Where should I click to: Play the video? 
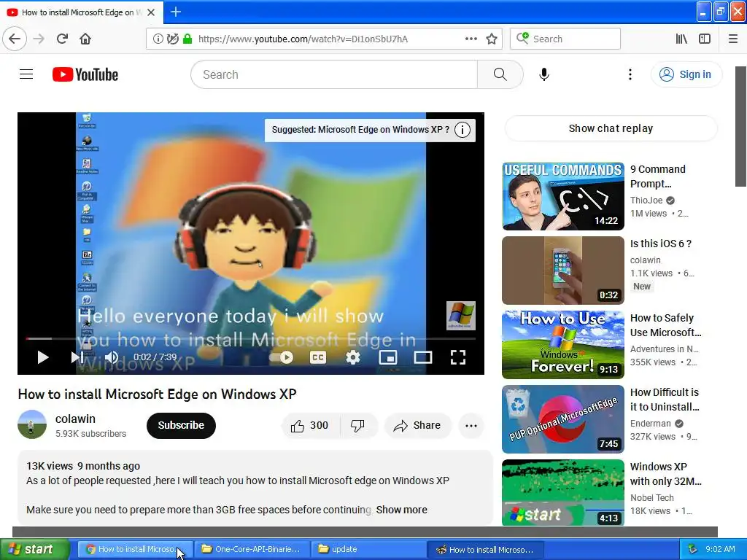[x=43, y=357]
